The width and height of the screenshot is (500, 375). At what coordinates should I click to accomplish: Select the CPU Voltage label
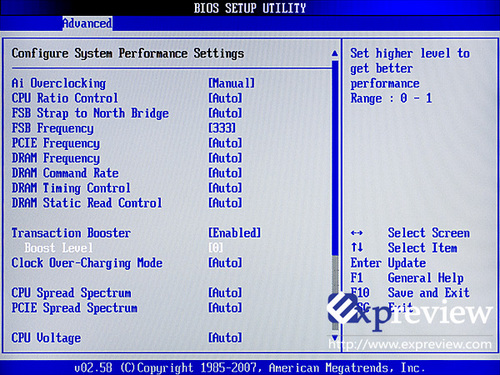click(x=46, y=338)
